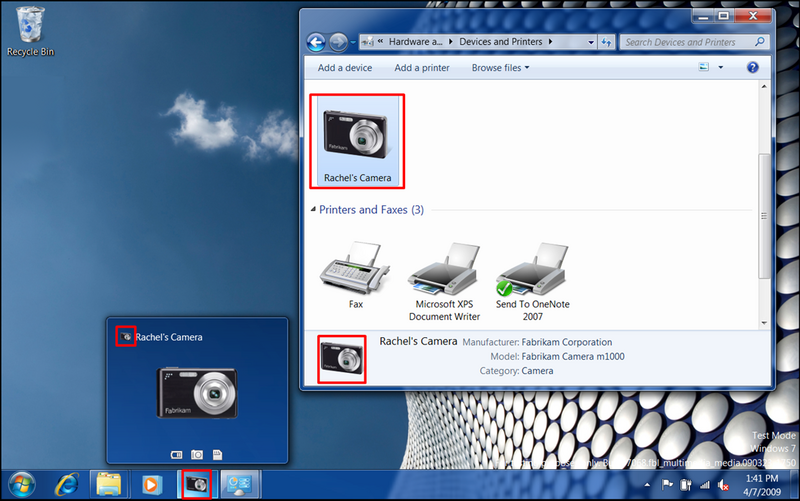Select Send To OneNote 2007 printer
Viewport: 800px width, 501px height.
click(x=532, y=270)
